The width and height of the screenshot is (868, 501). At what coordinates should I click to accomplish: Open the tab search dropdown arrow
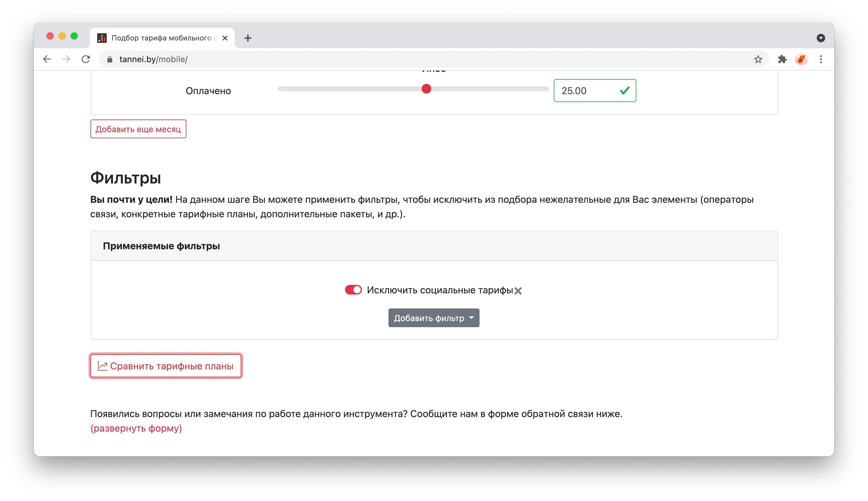click(x=821, y=38)
